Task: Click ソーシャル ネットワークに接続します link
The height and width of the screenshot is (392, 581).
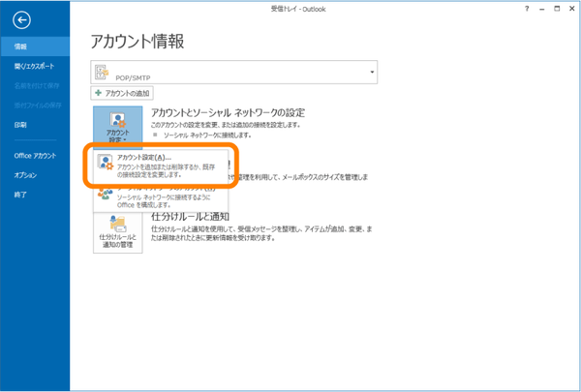Action: [207, 136]
